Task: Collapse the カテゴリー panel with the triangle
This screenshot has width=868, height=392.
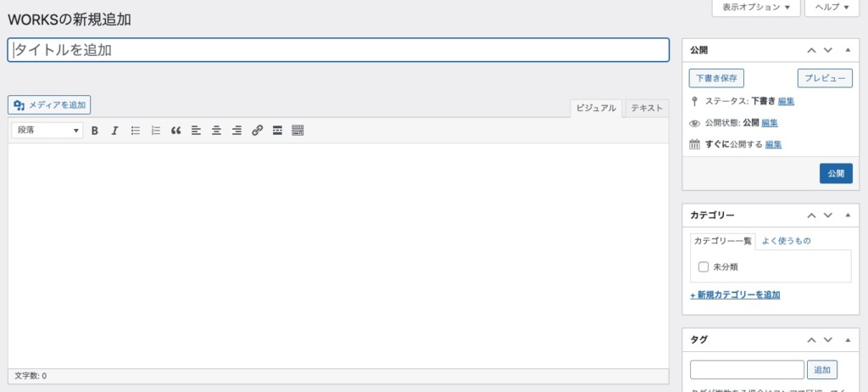Action: coord(848,216)
